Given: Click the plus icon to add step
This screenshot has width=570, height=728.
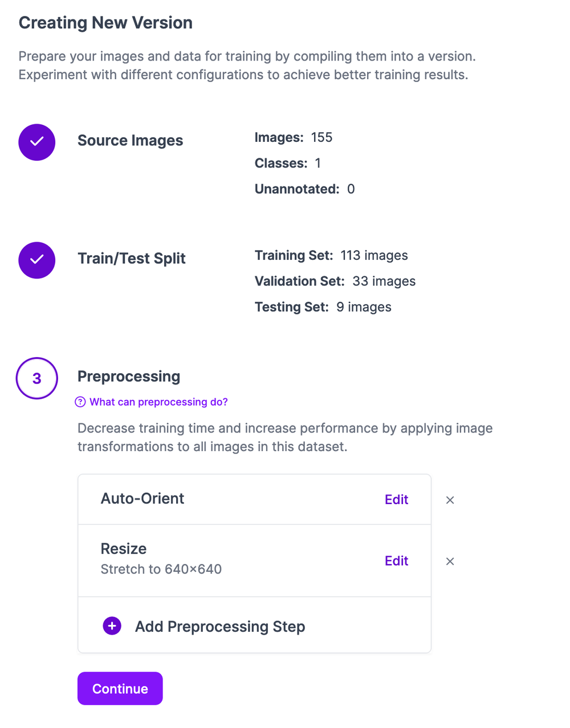Looking at the screenshot, I should (x=112, y=626).
